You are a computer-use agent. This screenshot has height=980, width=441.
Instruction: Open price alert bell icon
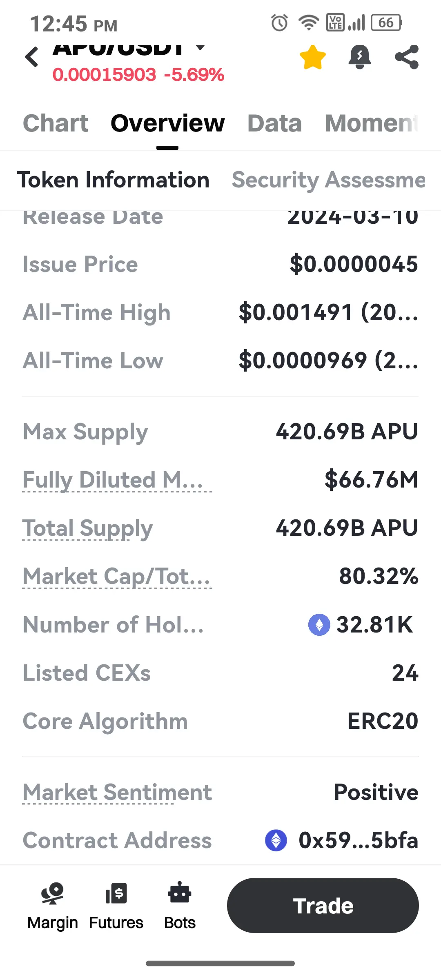[359, 57]
